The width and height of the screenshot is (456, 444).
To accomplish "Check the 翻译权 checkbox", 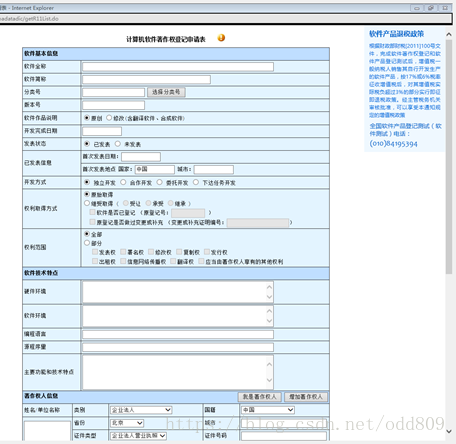I will [173, 261].
